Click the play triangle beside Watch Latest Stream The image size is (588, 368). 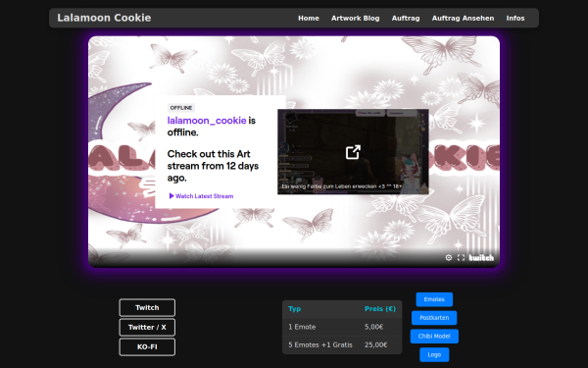coord(171,196)
